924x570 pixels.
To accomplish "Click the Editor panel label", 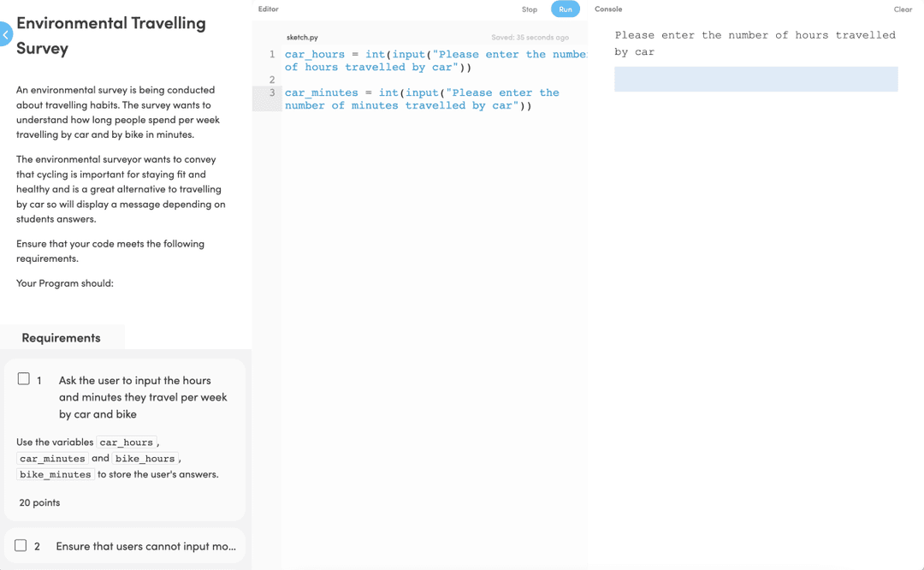I will (268, 9).
